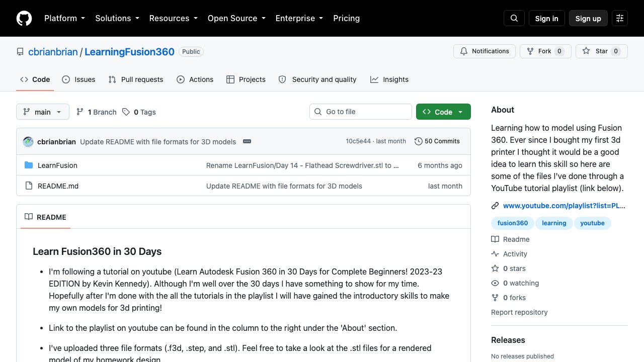Open the 50 Commits history link

pyautogui.click(x=437, y=141)
